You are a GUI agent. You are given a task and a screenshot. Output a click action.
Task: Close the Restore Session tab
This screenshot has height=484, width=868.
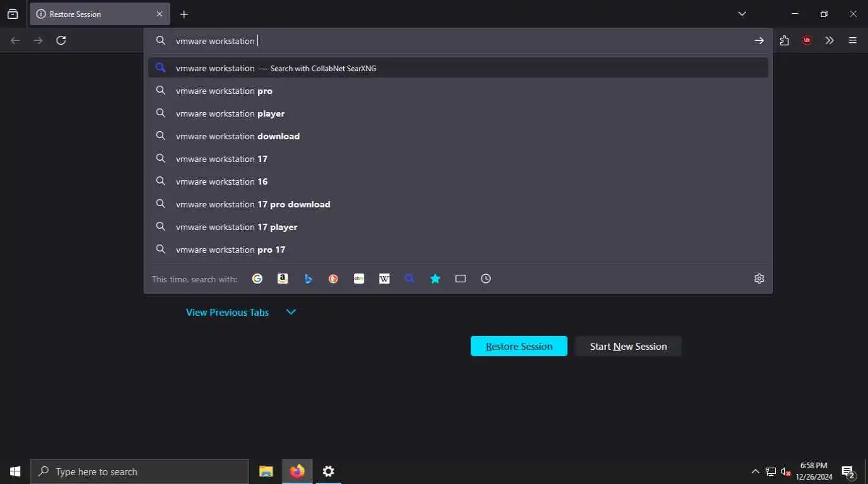[159, 14]
